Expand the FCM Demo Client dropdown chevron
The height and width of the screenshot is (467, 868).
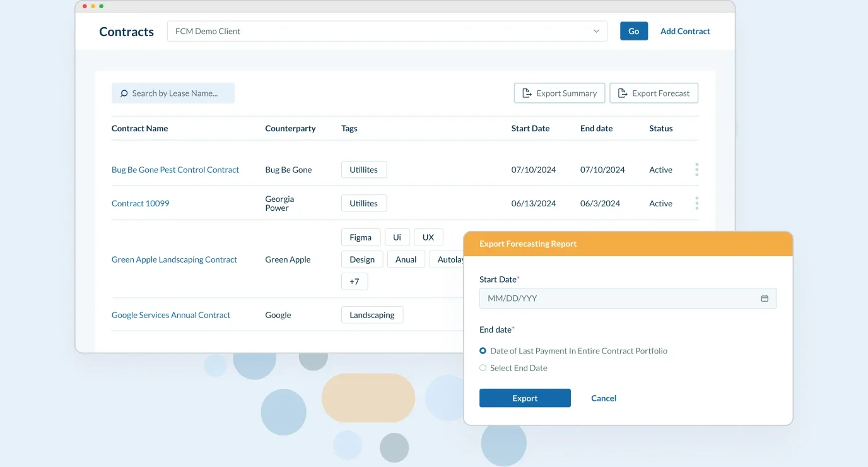tap(596, 31)
